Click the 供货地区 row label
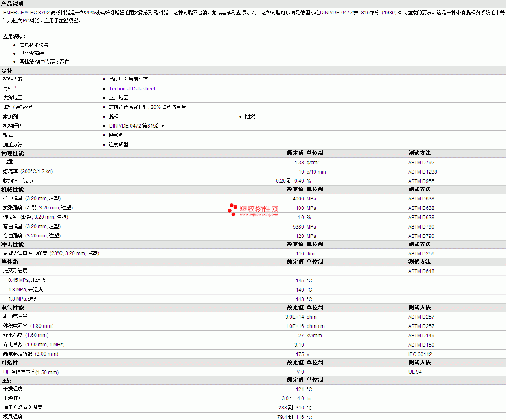 [13, 98]
